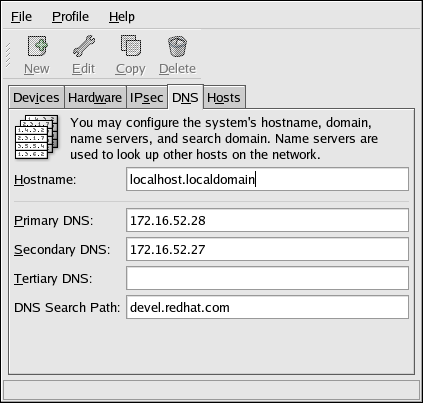Viewport: 423px width, 403px height.
Task: Focus the Secondary DNS input field
Action: tap(267, 249)
